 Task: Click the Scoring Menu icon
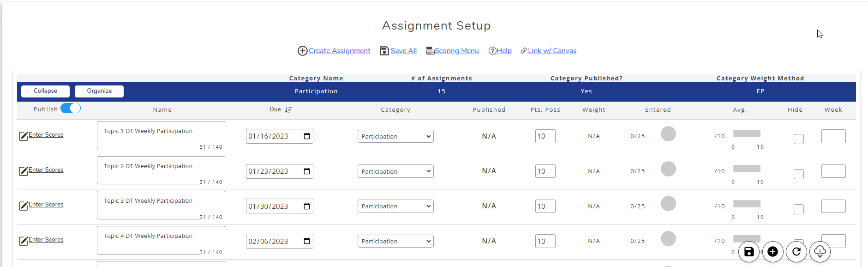(x=430, y=51)
